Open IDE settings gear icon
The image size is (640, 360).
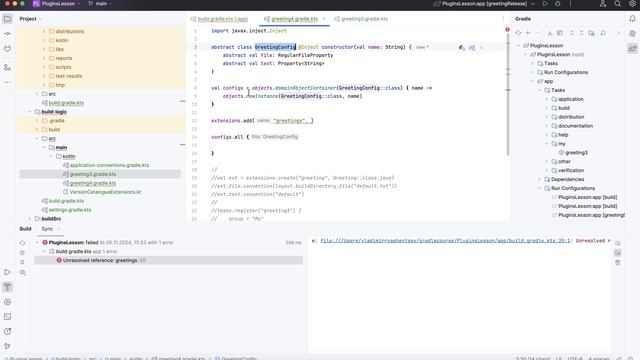coord(632,4)
